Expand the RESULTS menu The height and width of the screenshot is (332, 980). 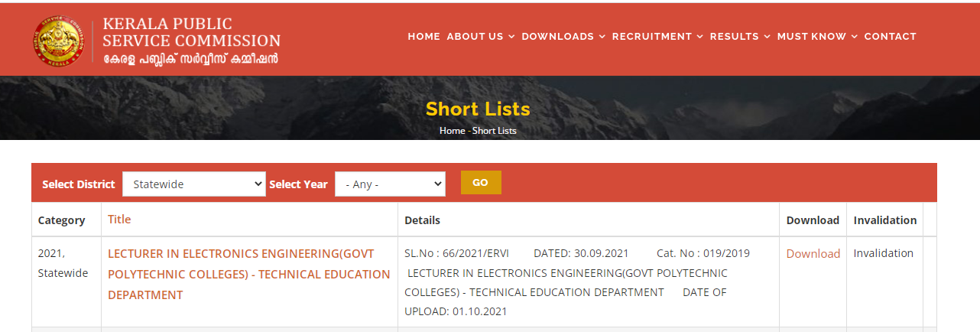740,36
